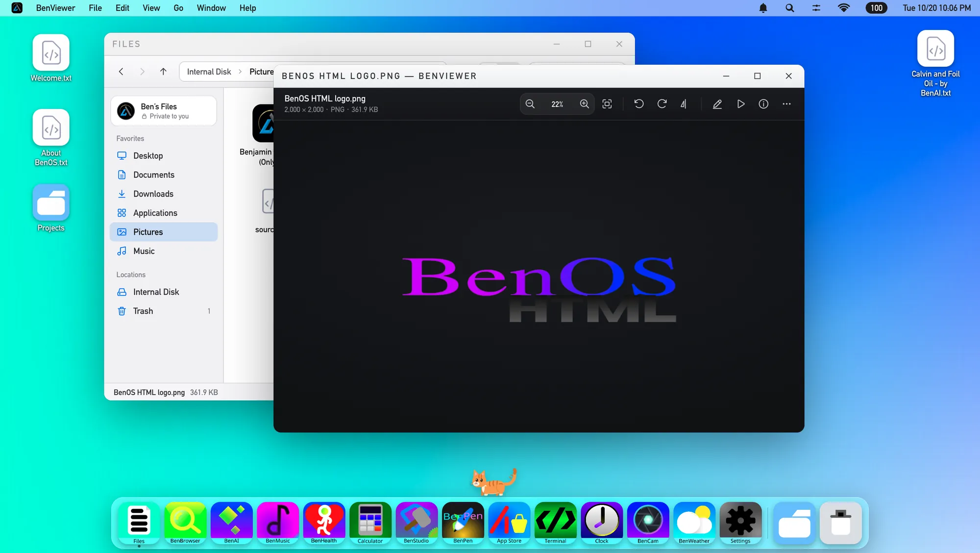This screenshot has width=980, height=553.
Task: Show image info panel
Action: click(x=763, y=104)
